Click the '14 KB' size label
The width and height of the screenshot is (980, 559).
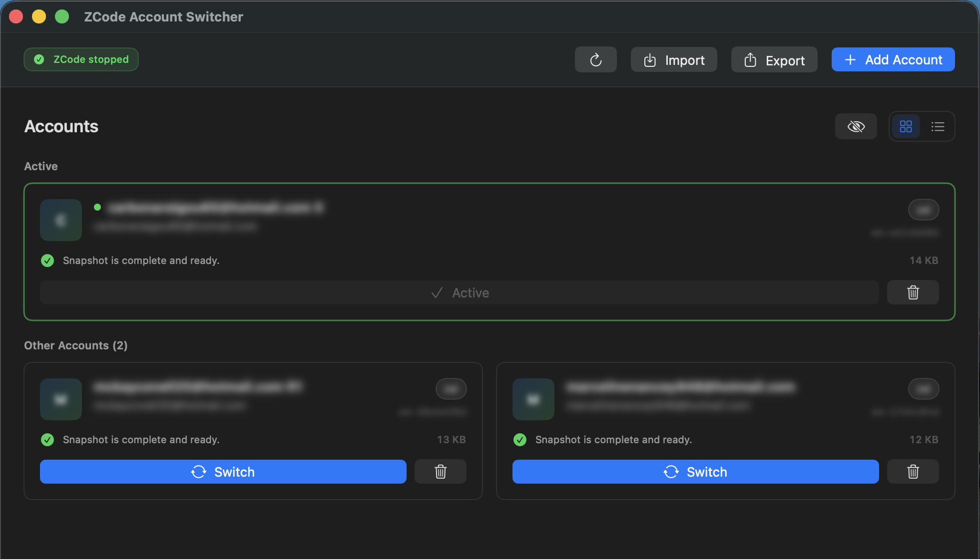[924, 261]
